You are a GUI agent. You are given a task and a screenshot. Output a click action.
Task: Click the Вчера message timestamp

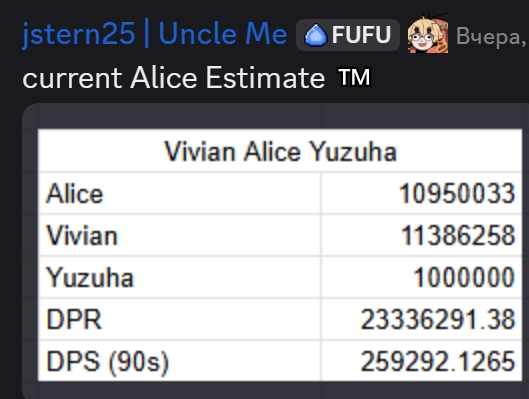(x=492, y=36)
